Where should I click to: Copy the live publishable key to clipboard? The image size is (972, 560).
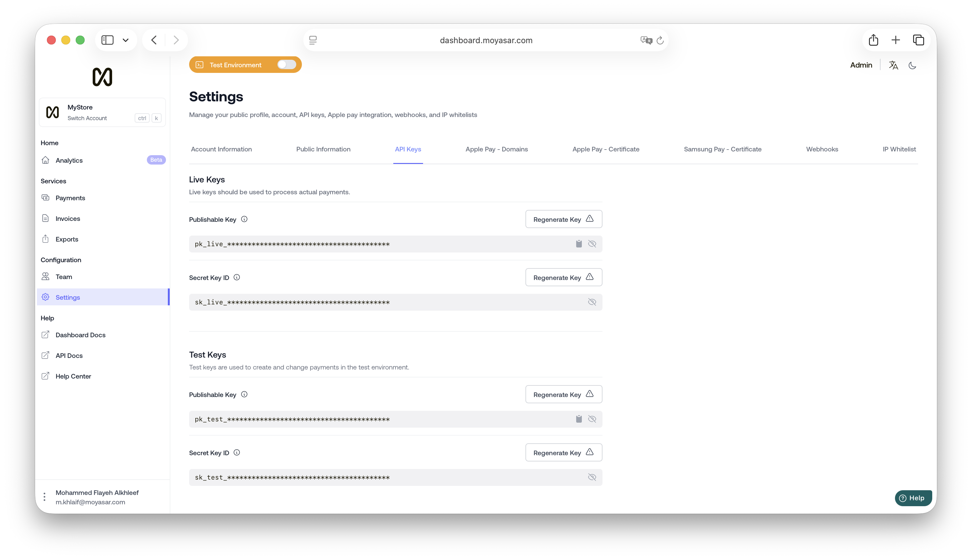[579, 243]
